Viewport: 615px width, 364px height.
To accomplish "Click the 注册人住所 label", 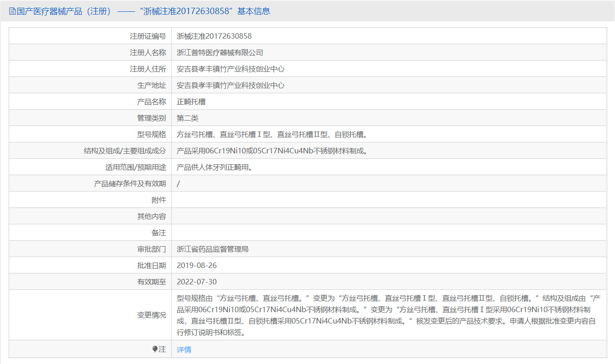I will [x=148, y=69].
